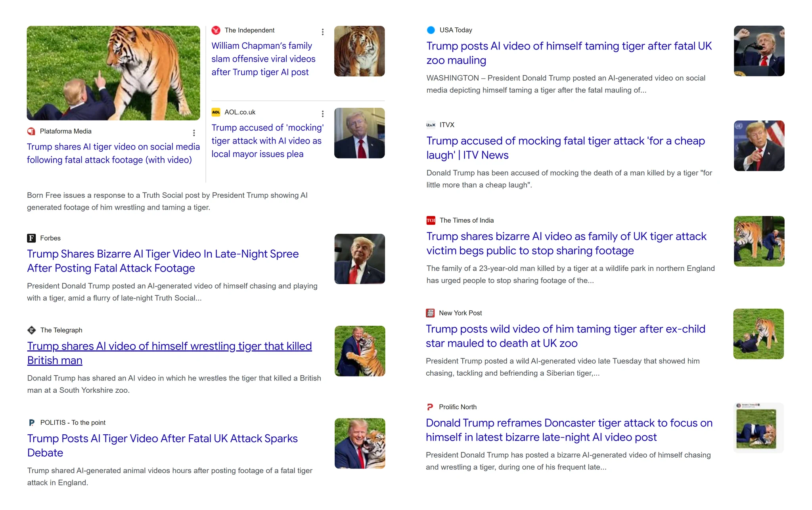Click Forbes article thumbnail image
The height and width of the screenshot is (510, 812).
360,259
